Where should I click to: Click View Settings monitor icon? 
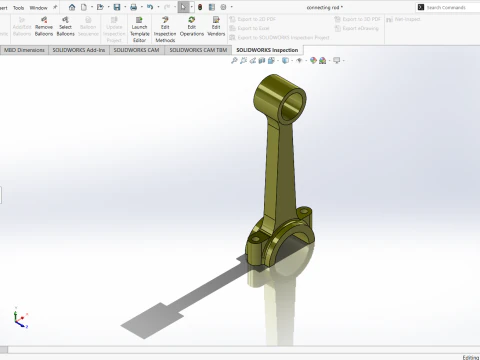point(337,60)
